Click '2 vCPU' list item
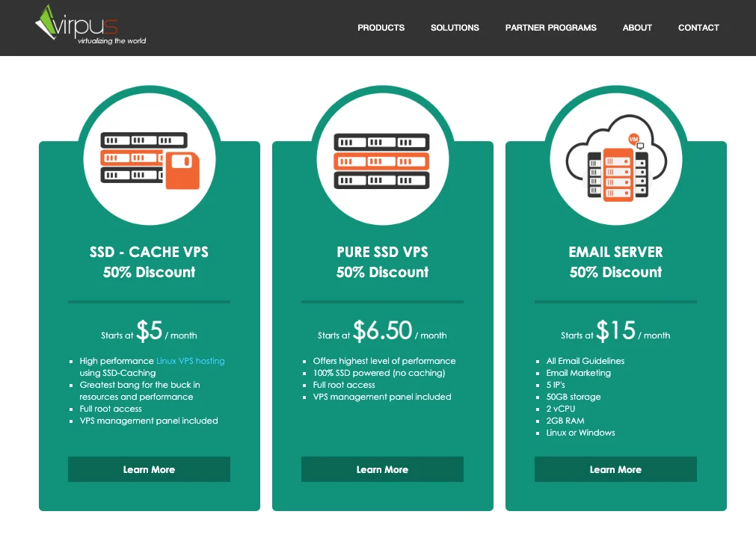Screen dimensions: 756x535 (561, 409)
